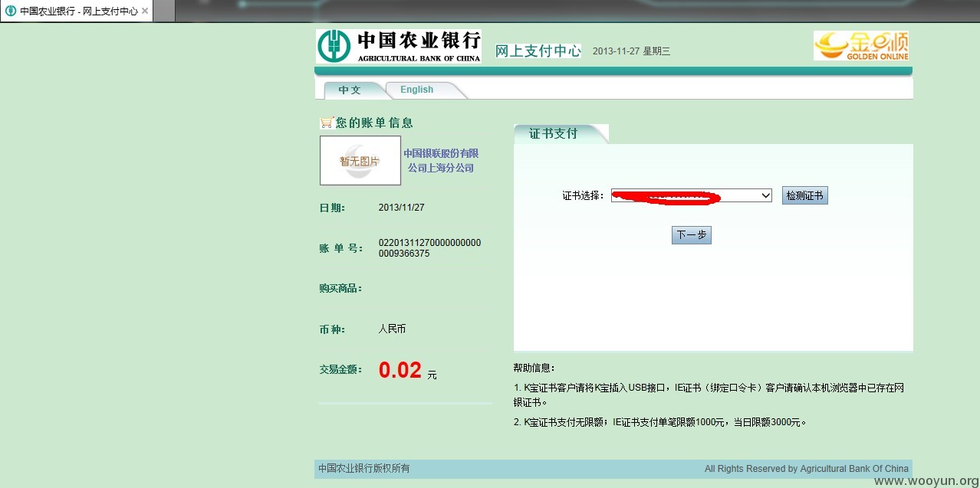Viewport: 980px width, 488px height.
Task: Click the 交易金额 label
Action: [340, 369]
